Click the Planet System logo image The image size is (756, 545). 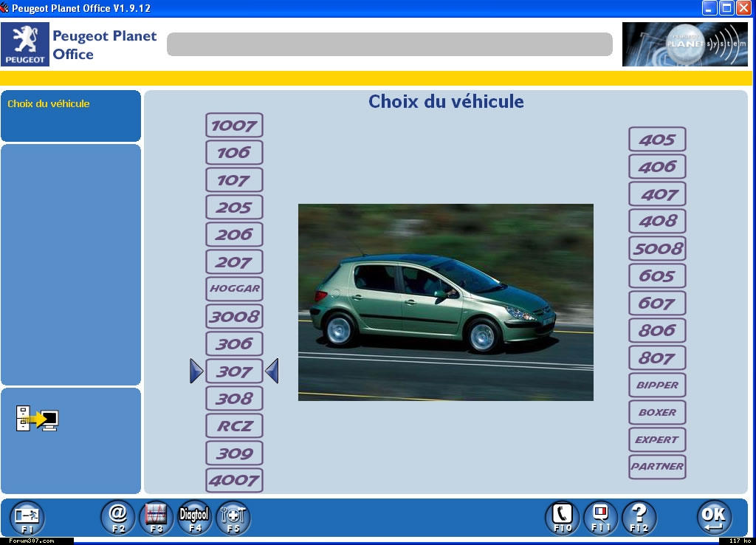(684, 44)
